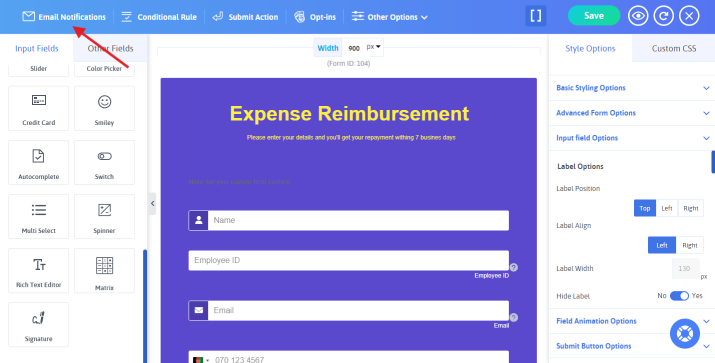Expand Advanced Form Options section
The height and width of the screenshot is (363, 715).
point(632,113)
